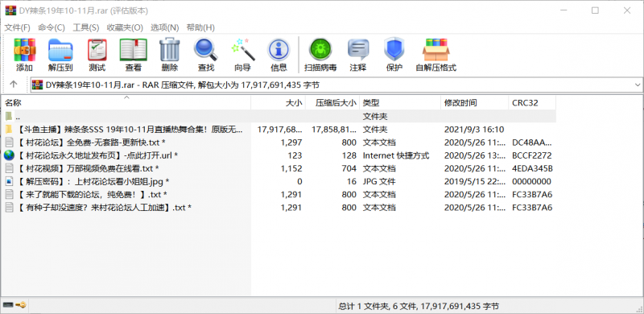Image resolution: width=644 pixels, height=314 pixels.
Task: Click modified date 2021/9/3 16:10
Action: pyautogui.click(x=474, y=130)
